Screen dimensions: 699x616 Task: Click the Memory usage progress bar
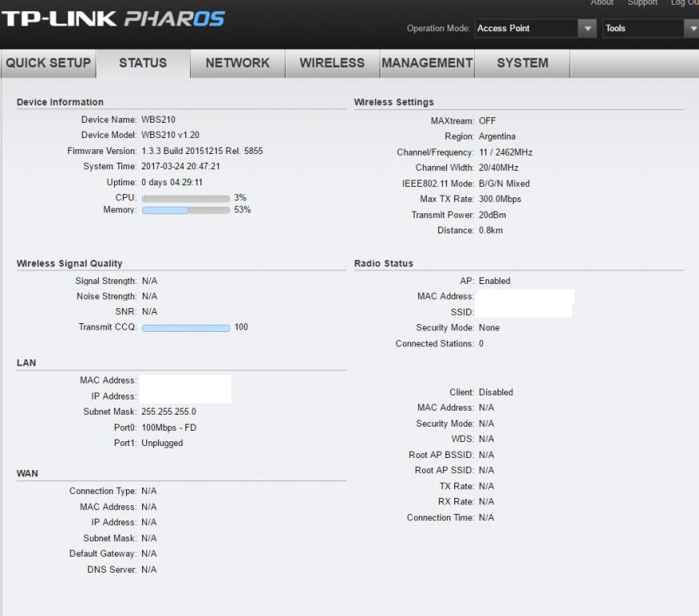[185, 210]
